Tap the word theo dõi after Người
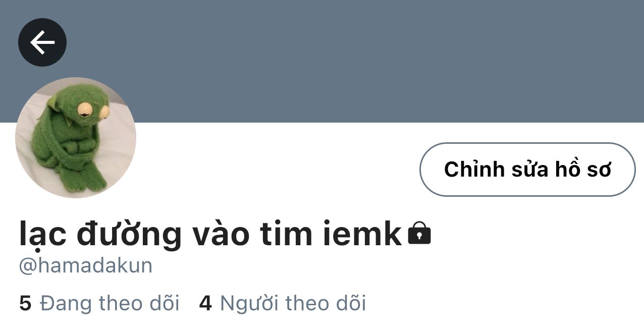Image resolution: width=644 pixels, height=332 pixels. (326, 303)
